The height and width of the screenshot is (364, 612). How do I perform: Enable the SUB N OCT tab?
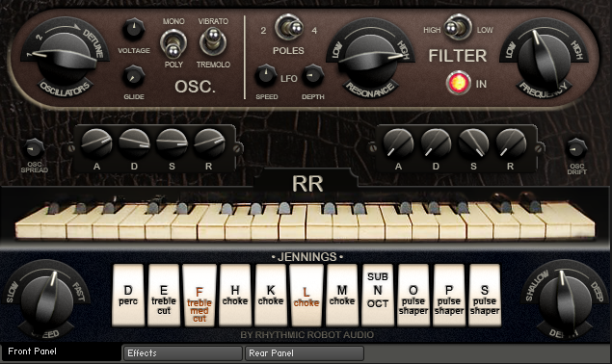(378, 295)
